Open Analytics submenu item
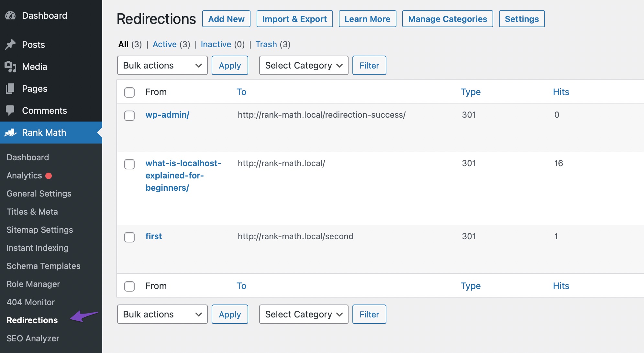Image resolution: width=644 pixels, height=353 pixels. coord(24,176)
